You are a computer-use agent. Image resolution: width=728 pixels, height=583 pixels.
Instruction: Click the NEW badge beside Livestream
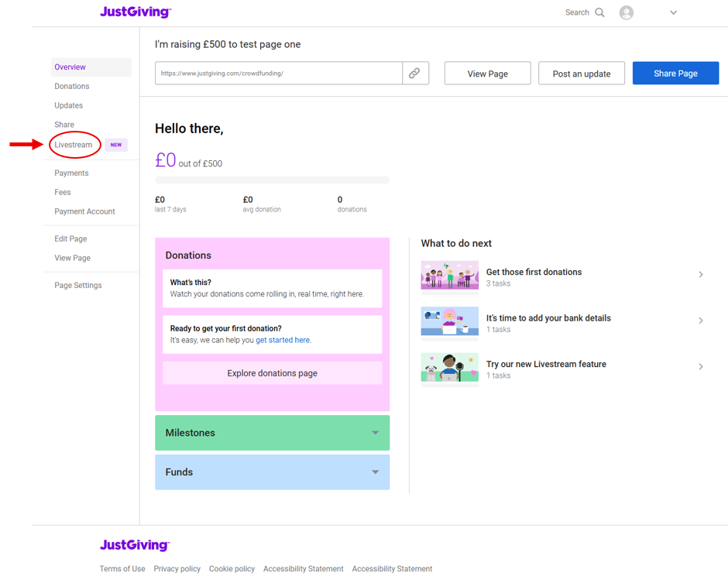point(116,145)
